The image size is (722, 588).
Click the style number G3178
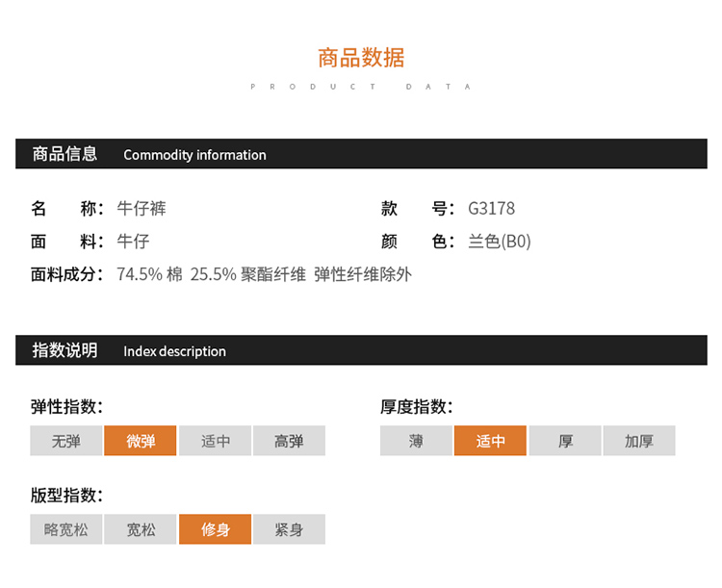tap(491, 209)
